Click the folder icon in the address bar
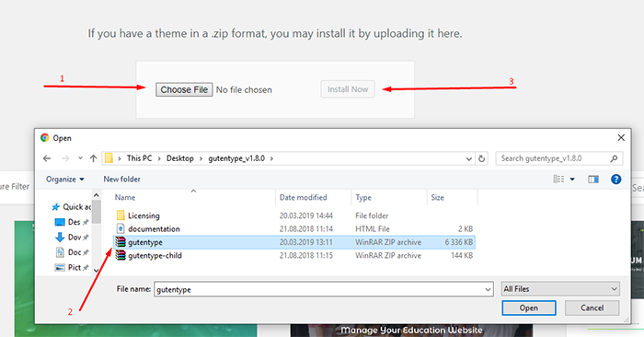The width and height of the screenshot is (644, 337). (109, 158)
